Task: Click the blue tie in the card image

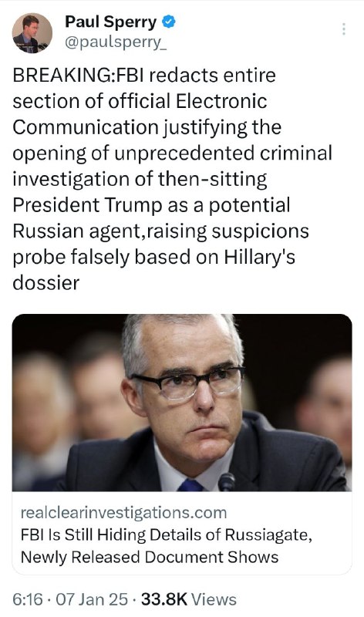Action: pos(190,485)
